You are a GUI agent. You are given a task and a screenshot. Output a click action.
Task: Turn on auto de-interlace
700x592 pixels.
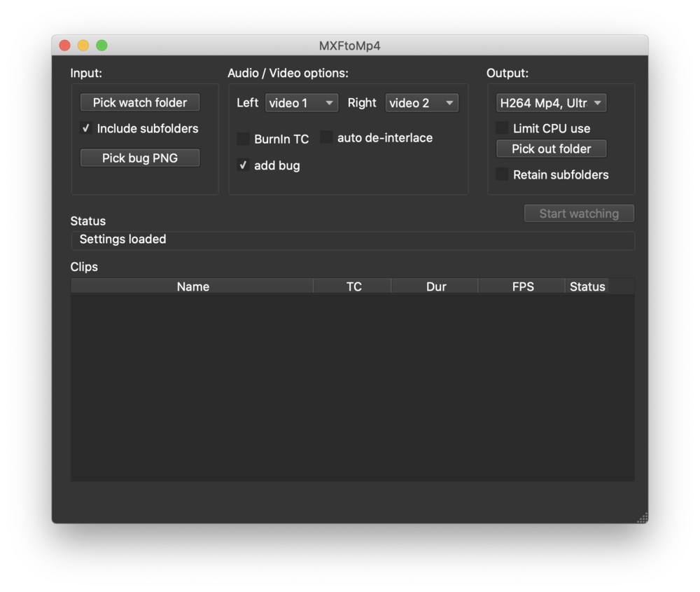tap(327, 137)
